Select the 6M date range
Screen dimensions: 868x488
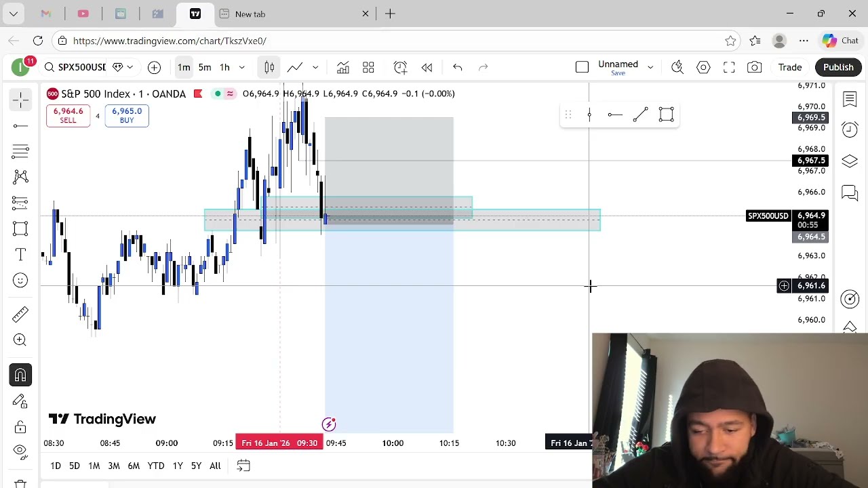pyautogui.click(x=134, y=466)
